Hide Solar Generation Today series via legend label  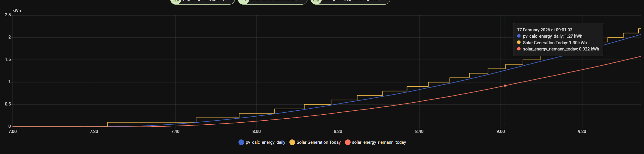pyautogui.click(x=318, y=142)
